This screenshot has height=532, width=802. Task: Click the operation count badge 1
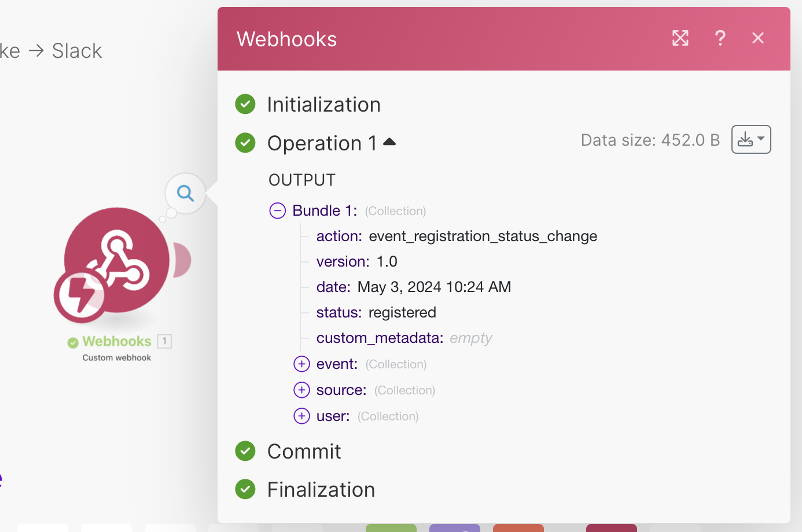(x=165, y=341)
